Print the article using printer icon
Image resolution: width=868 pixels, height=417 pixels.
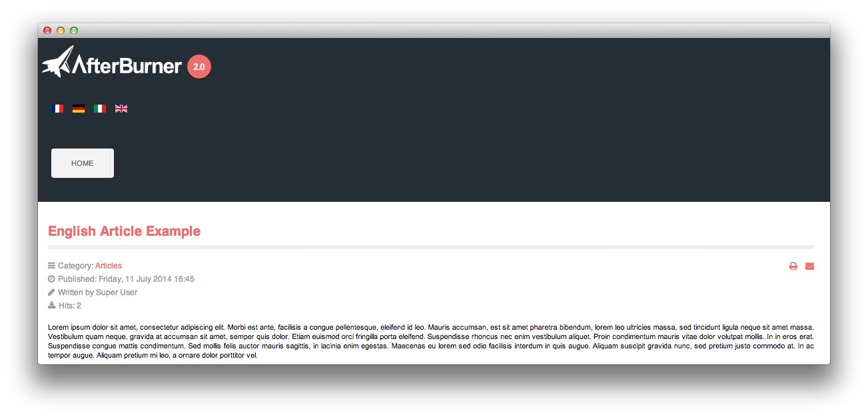(793, 266)
